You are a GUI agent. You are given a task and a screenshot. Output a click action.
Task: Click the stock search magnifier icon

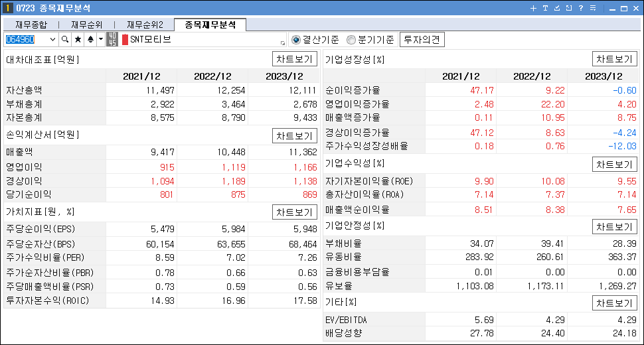point(65,39)
